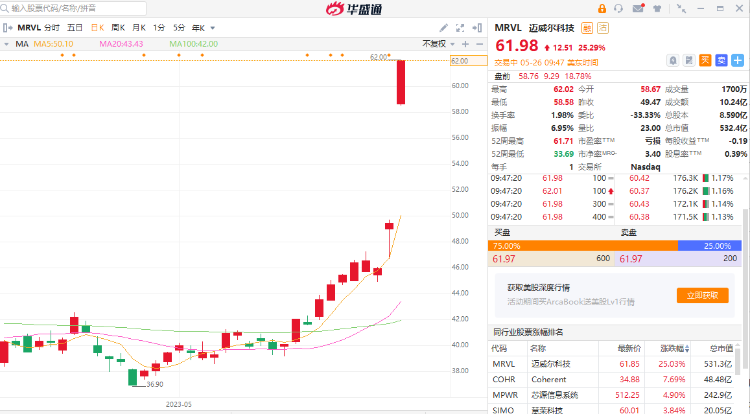Image resolution: width=750 pixels, height=414 pixels.
Task: Click the tick trade at price 62.01
Action: click(x=552, y=191)
